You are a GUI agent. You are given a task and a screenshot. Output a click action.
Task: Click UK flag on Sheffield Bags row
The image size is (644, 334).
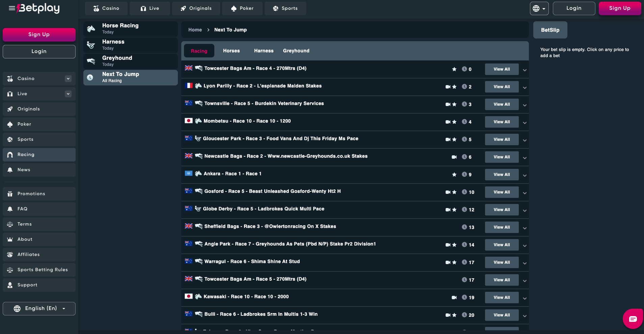coord(189,226)
